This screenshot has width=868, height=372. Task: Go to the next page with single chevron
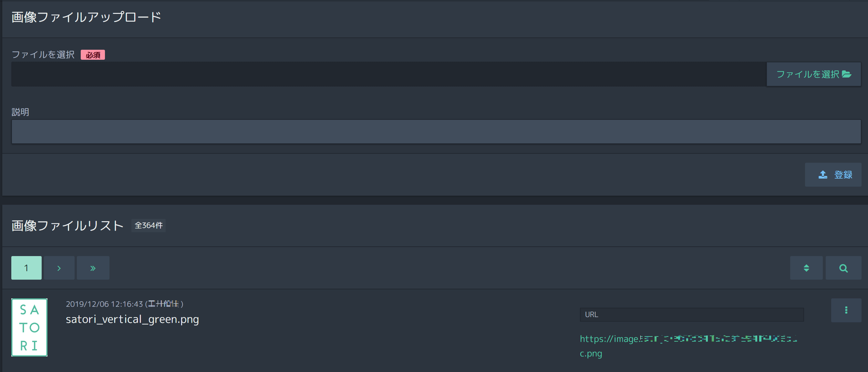tap(59, 268)
